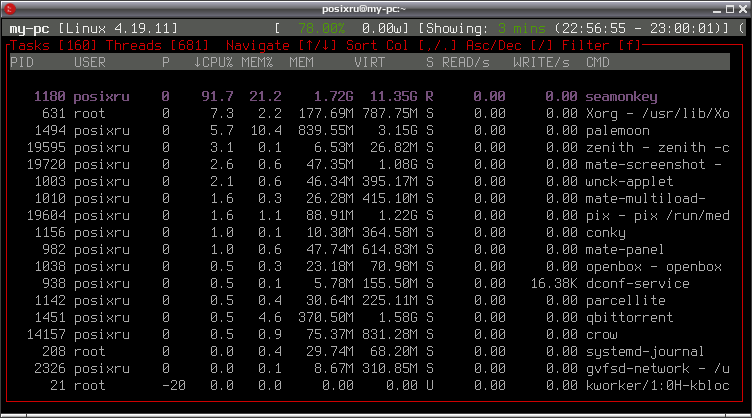The image size is (752, 418).
Task: Select the palemoon process row
Action: 370,131
